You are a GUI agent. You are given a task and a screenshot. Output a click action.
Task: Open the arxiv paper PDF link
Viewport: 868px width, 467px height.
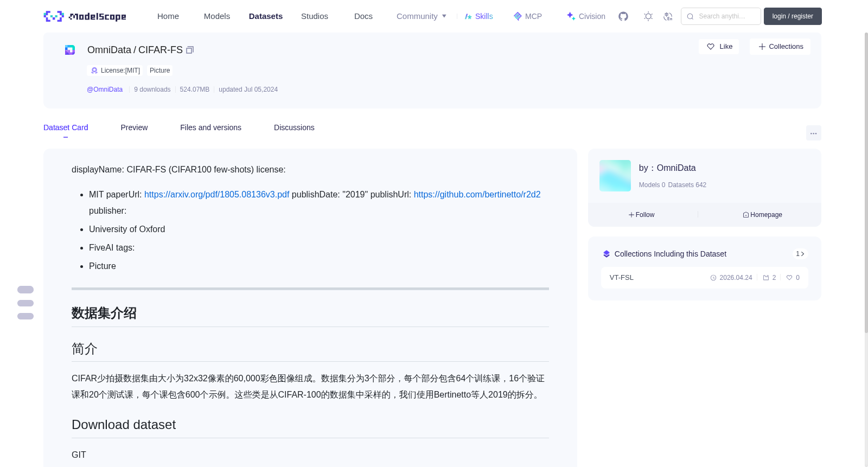coord(217,195)
